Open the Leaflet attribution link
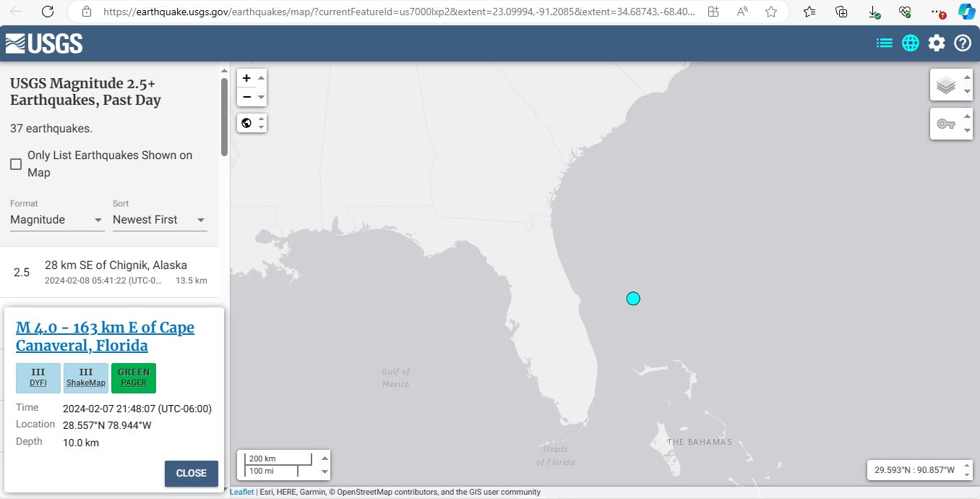 [x=241, y=492]
